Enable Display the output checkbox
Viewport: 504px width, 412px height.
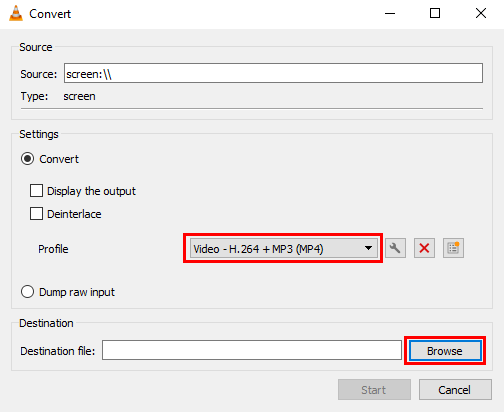pos(36,191)
